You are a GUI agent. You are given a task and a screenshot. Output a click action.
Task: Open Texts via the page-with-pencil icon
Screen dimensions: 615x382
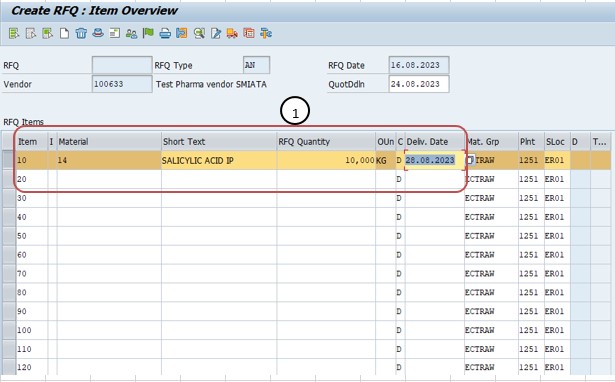tap(216, 33)
